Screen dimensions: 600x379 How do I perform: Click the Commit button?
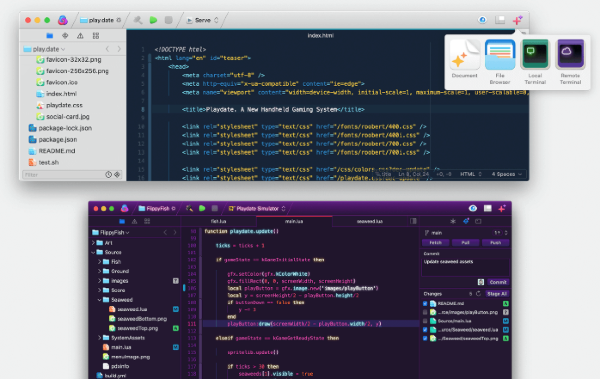[x=498, y=282]
